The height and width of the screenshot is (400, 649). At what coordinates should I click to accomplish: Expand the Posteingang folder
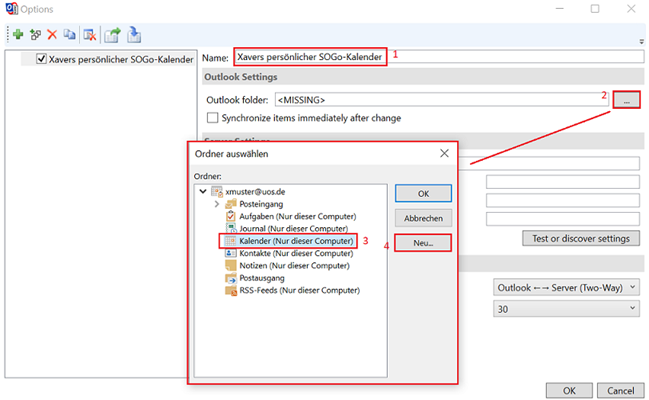click(217, 203)
